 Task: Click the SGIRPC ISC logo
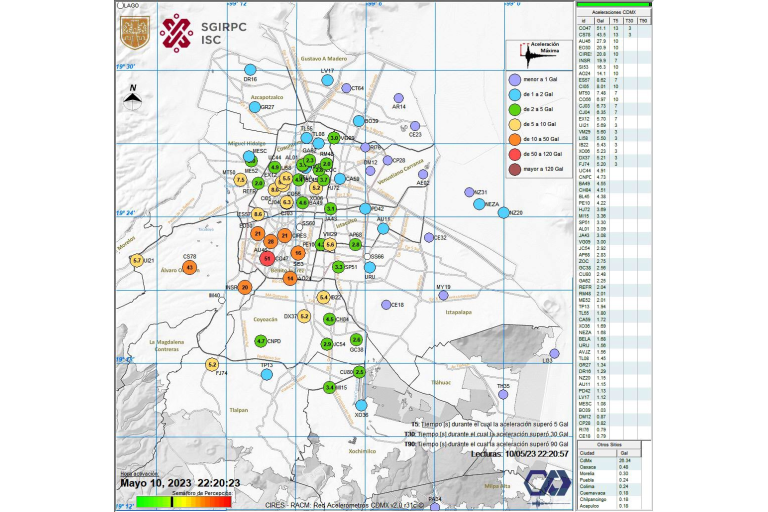point(190,31)
